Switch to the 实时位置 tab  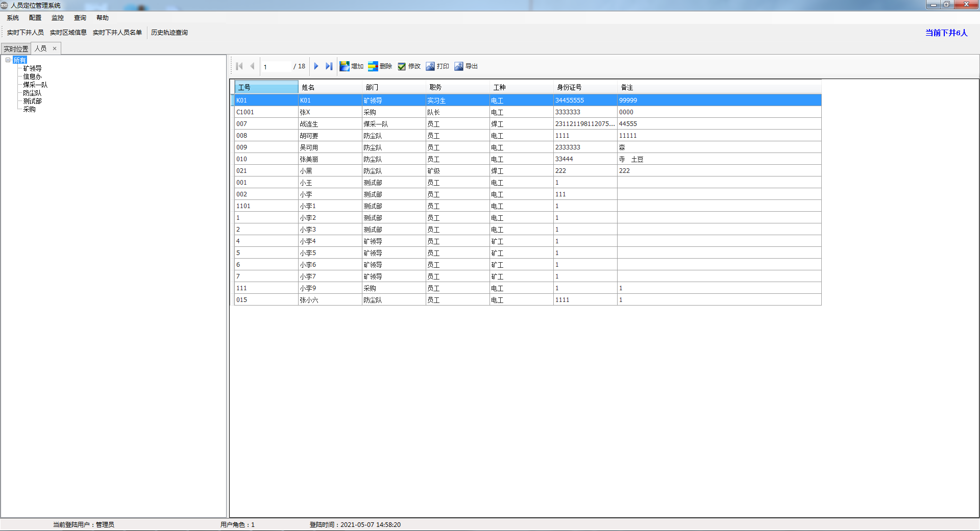pos(16,49)
